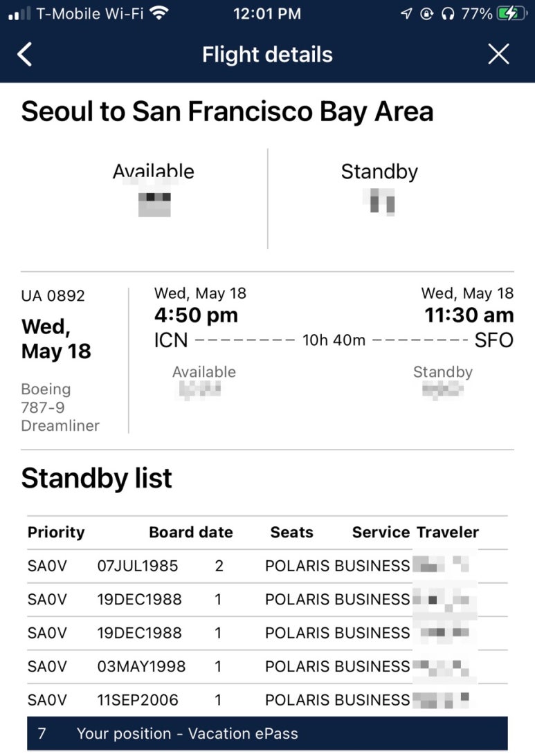
Task: Tap Your position - Vacation ePass bar
Action: [x=267, y=733]
